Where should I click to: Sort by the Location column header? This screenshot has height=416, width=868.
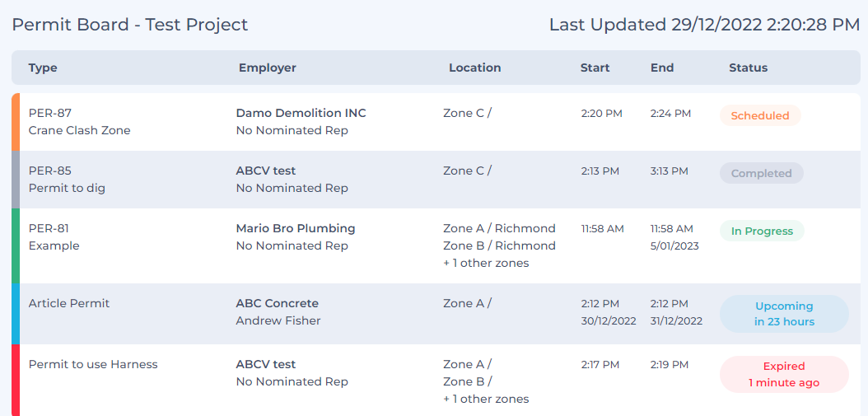474,68
